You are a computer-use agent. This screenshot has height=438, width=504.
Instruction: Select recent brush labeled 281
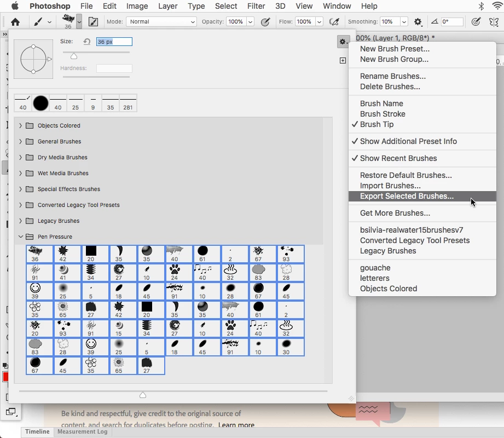click(x=128, y=103)
